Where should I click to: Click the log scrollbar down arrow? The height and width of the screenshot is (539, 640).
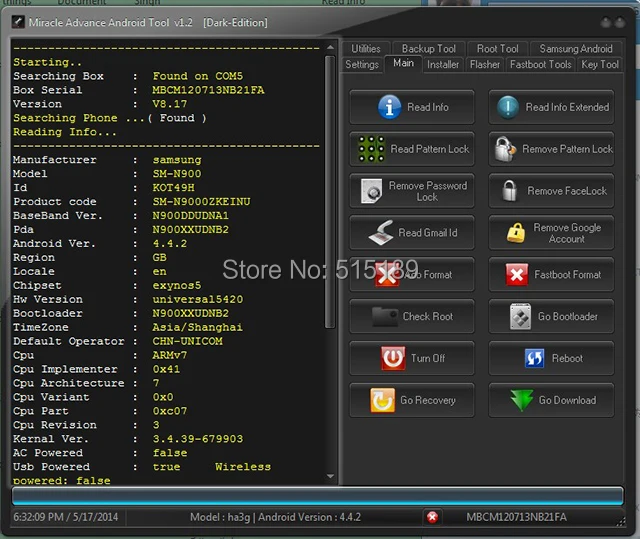tap(330, 476)
